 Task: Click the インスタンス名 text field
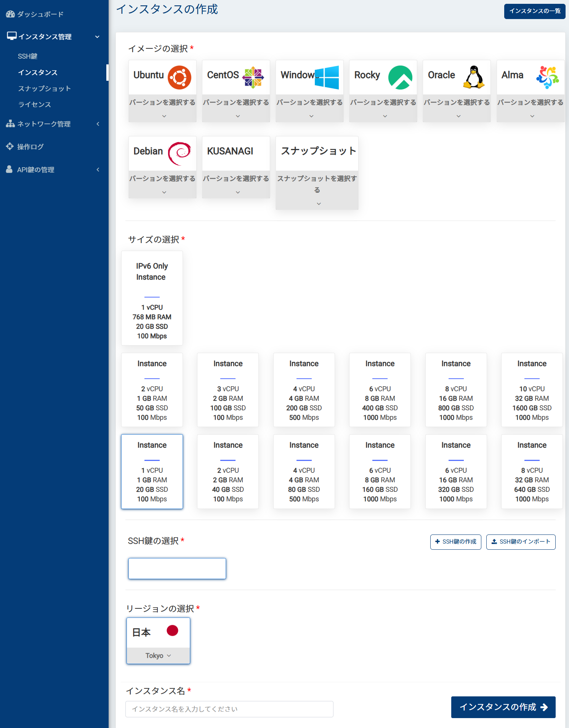[x=229, y=709]
